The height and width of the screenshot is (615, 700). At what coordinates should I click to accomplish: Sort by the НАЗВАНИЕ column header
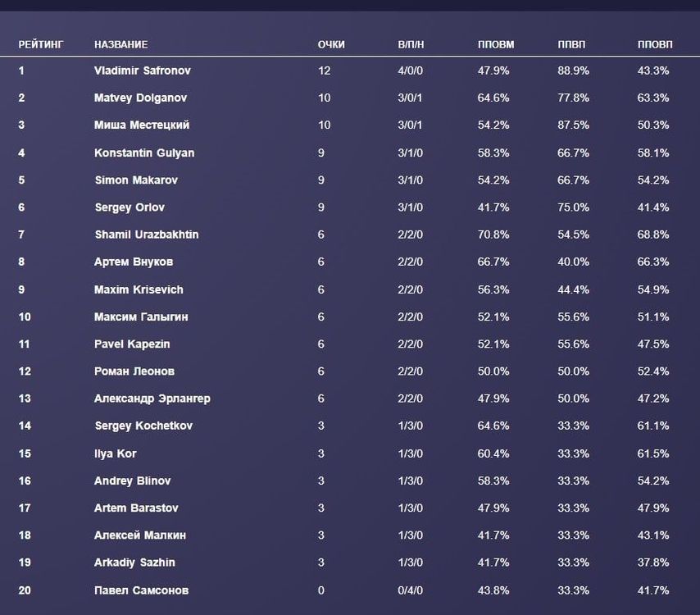pos(120,44)
